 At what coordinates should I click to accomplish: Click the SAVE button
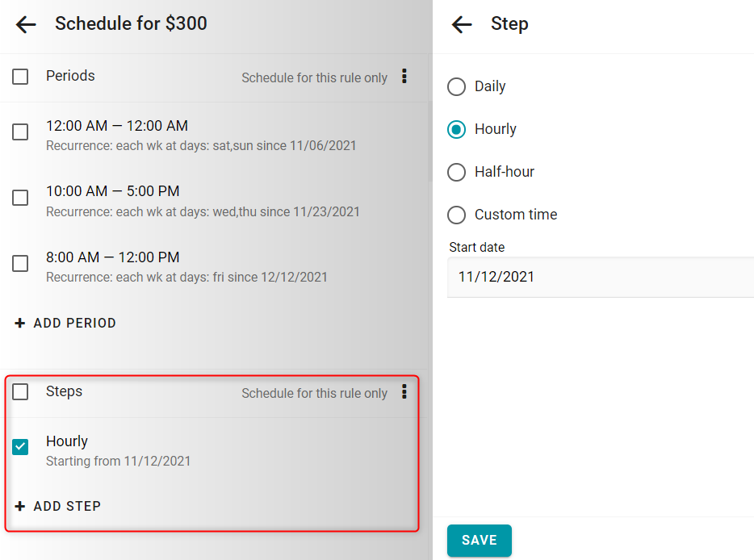pyautogui.click(x=480, y=541)
